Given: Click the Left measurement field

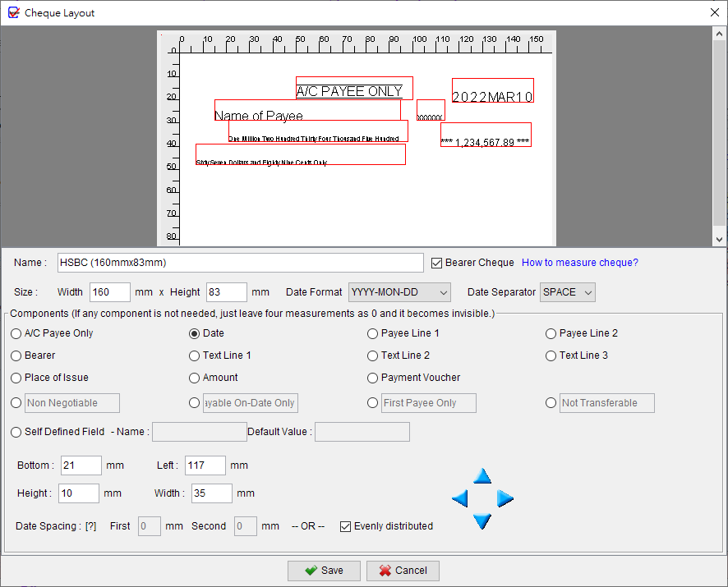Looking at the screenshot, I should pyautogui.click(x=205, y=465).
